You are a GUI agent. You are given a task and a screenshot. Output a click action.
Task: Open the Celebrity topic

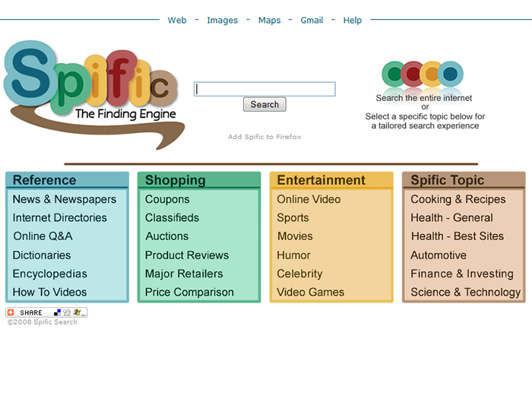pos(299,274)
